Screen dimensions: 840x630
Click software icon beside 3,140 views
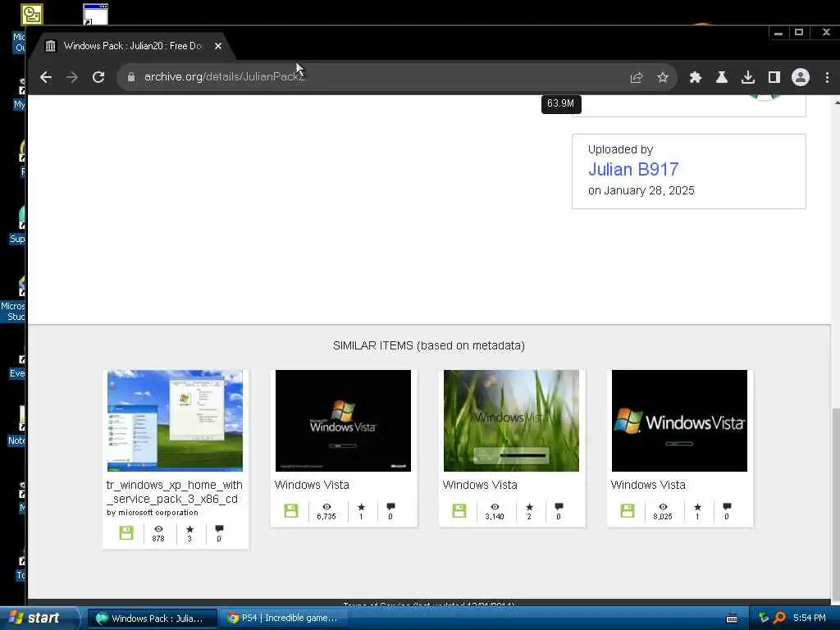459,510
